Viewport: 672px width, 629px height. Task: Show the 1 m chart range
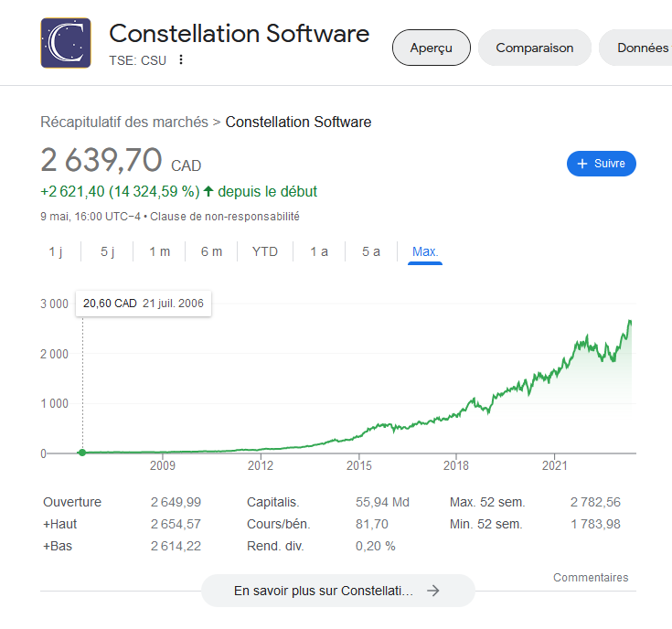[159, 251]
